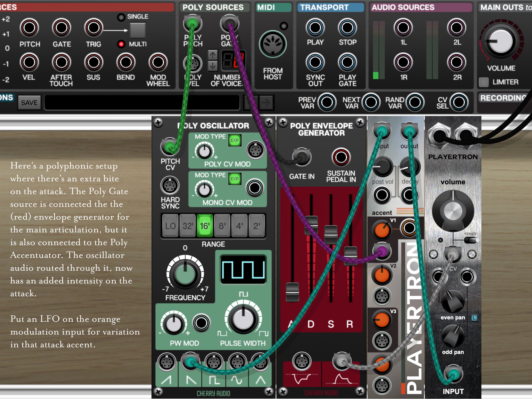Click the Transport STOP jack

[347, 28]
